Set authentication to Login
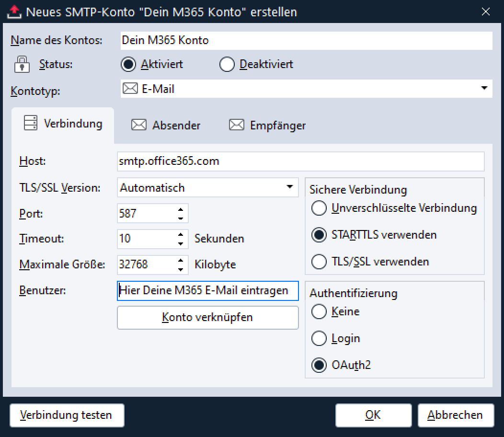504x437 pixels. [x=319, y=338]
